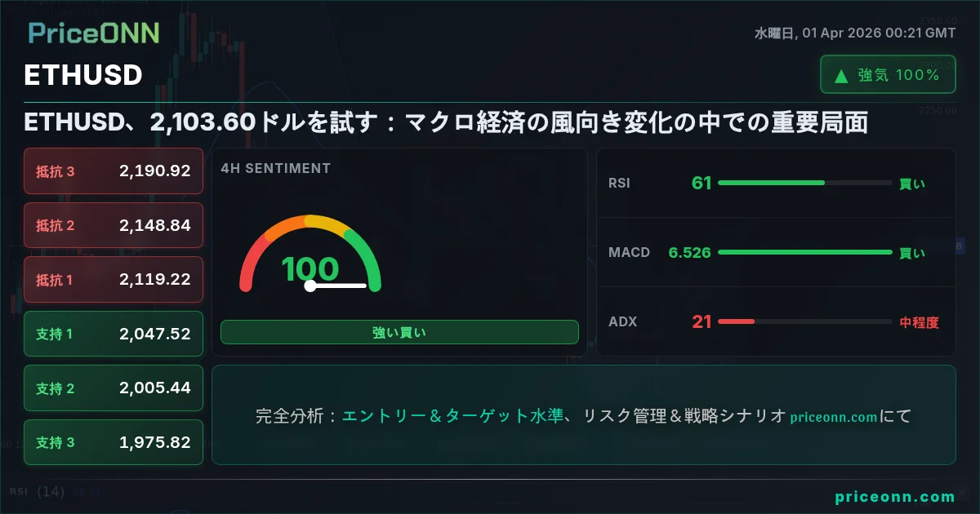This screenshot has height=514, width=980.
Task: Click the ETHUSD headline text
Action: pos(446,122)
